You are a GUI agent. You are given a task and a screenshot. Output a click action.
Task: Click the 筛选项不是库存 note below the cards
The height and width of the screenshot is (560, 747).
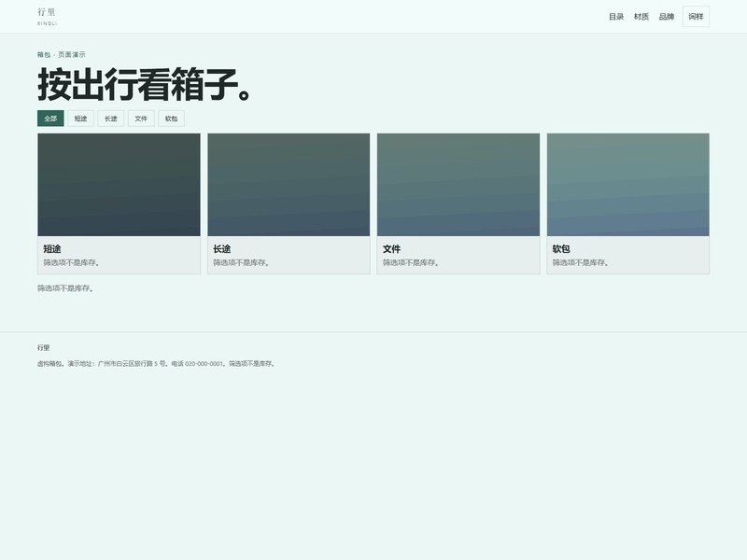click(x=65, y=288)
